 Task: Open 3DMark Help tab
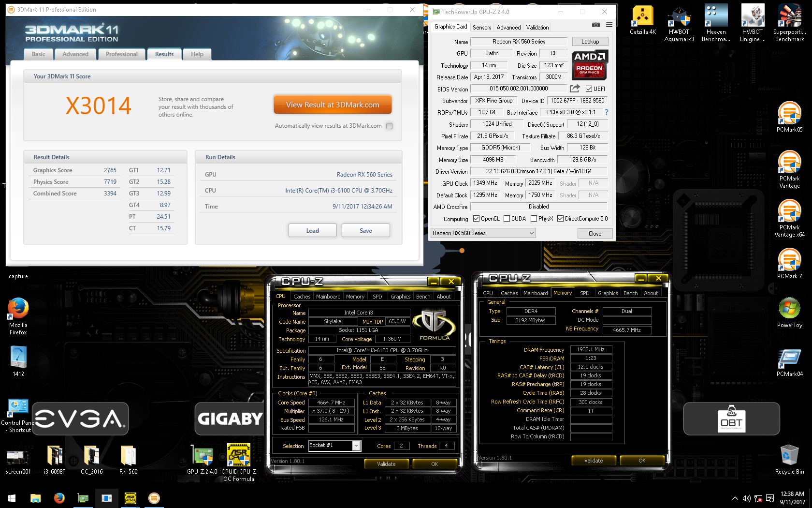[197, 54]
